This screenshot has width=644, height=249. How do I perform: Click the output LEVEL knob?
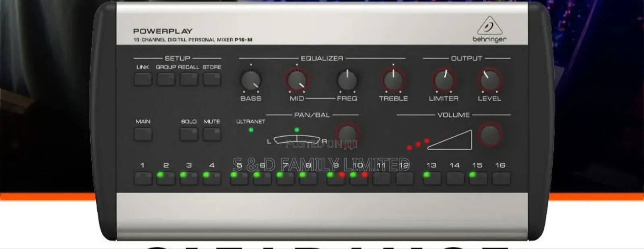tap(490, 80)
